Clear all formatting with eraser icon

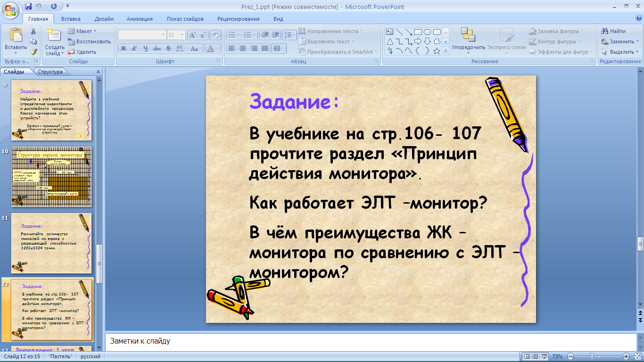click(x=215, y=35)
